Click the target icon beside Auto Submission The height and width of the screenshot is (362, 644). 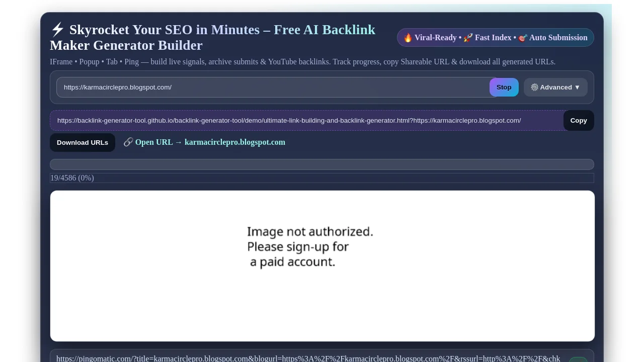(523, 38)
